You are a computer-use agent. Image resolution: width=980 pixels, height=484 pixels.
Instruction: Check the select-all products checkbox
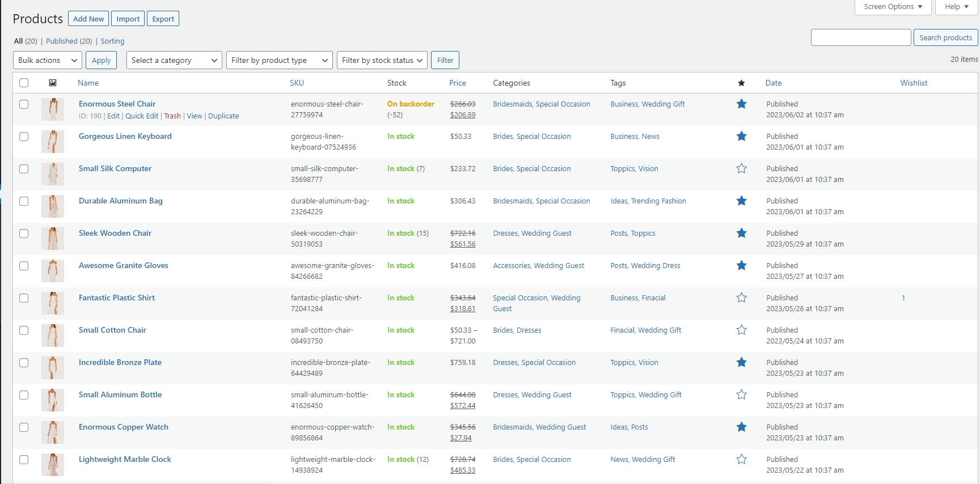[24, 83]
